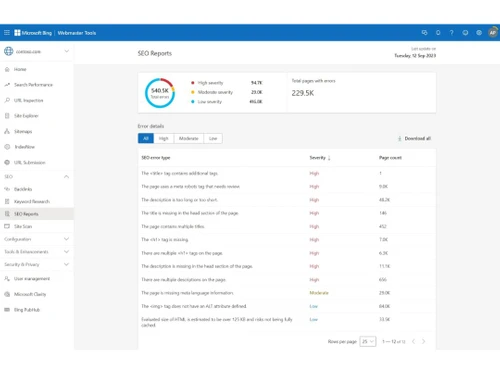Click the Bing PubHub icon

(7, 310)
